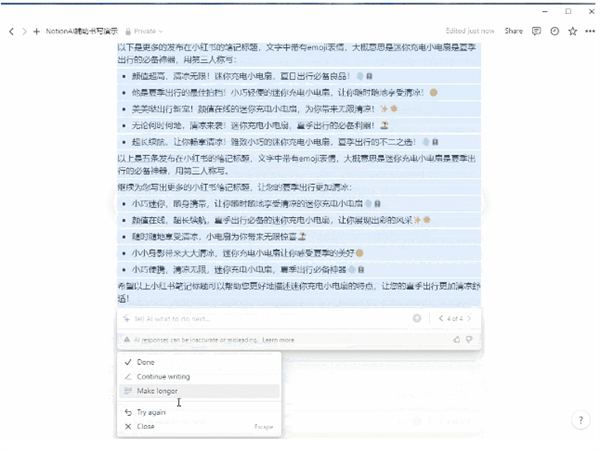Click Close in the AI menu
This screenshot has width=600, height=451.
146,425
